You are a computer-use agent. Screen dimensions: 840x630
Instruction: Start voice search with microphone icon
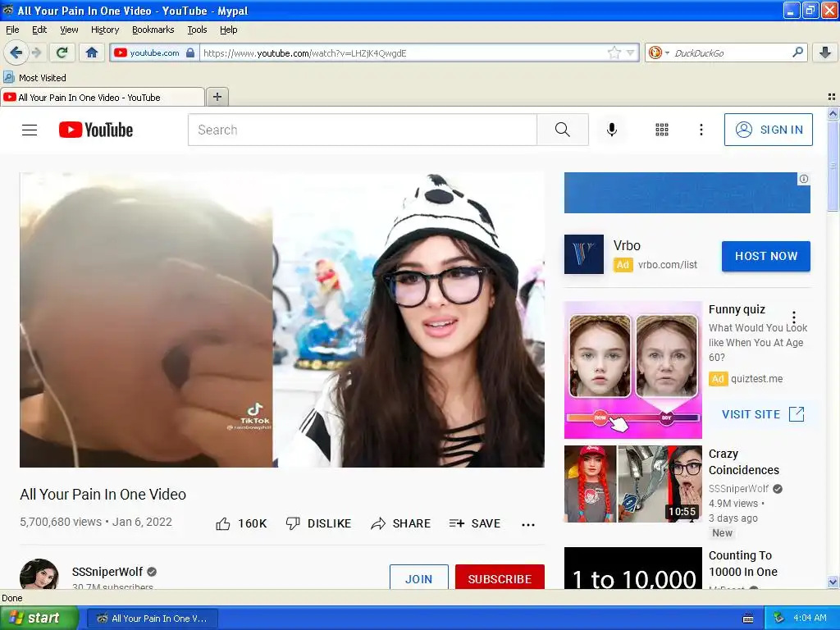(x=612, y=130)
